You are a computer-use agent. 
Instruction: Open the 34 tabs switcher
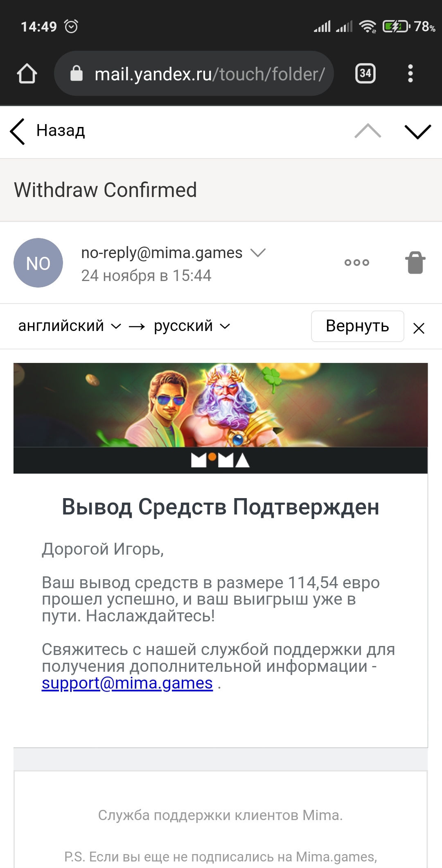coord(365,74)
